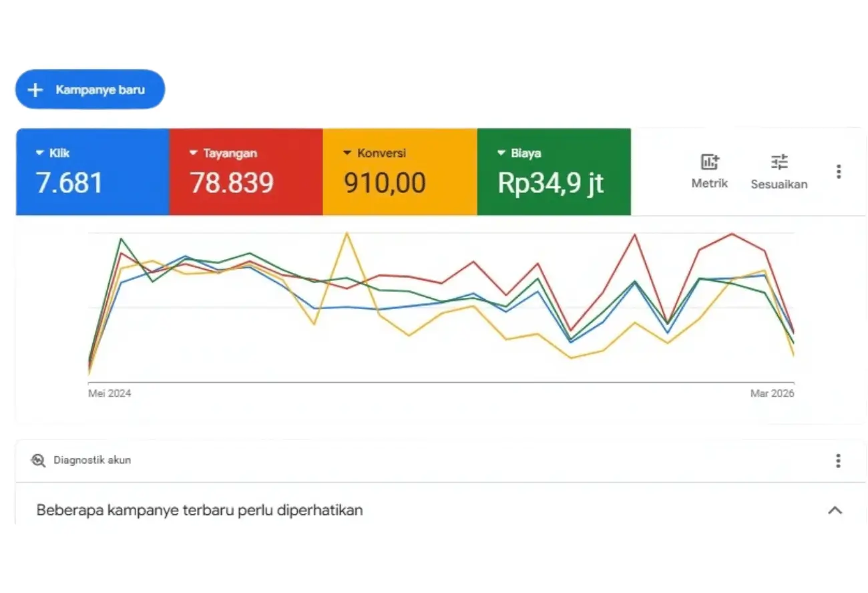Viewport: 868px width, 593px height.
Task: Select the yellow card value 910,00
Action: pos(385,183)
